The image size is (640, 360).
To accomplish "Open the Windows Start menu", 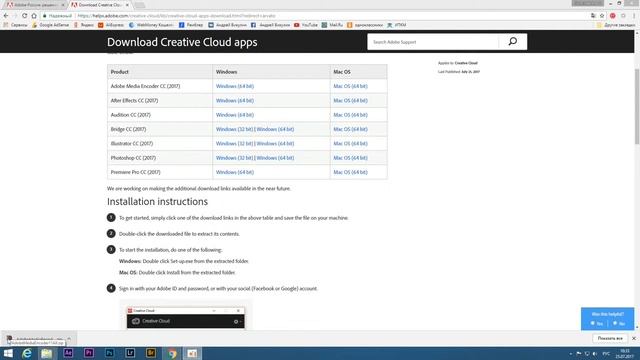I will 8,353.
